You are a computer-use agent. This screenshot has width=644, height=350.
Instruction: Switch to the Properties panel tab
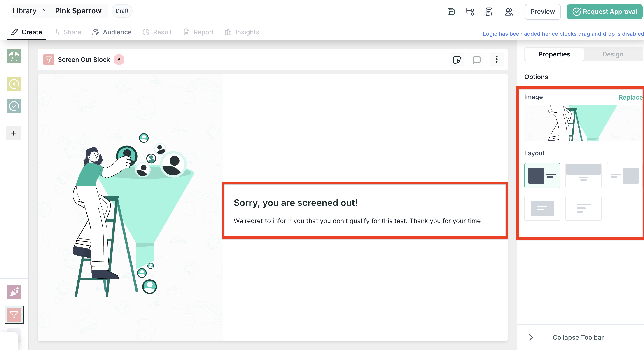tap(554, 54)
